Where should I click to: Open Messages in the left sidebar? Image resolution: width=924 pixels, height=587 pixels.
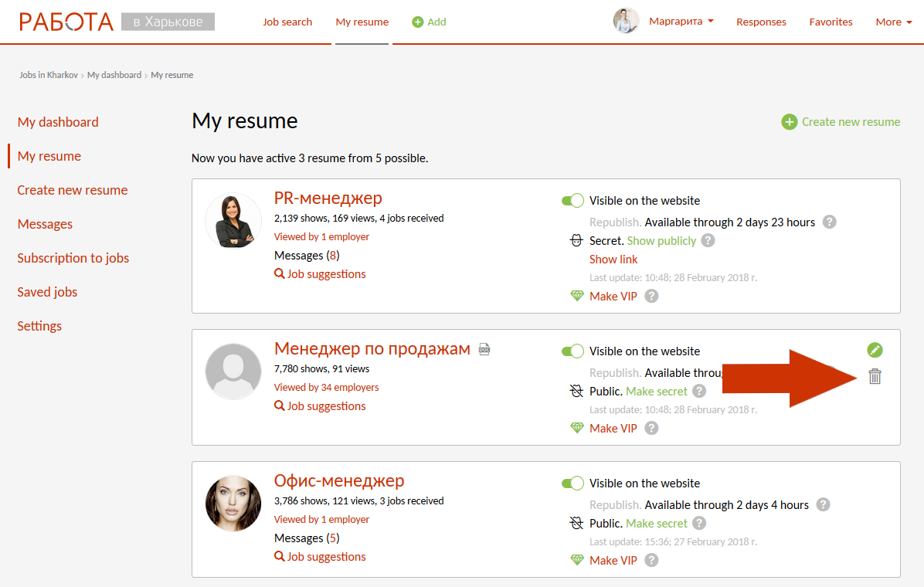pos(45,224)
